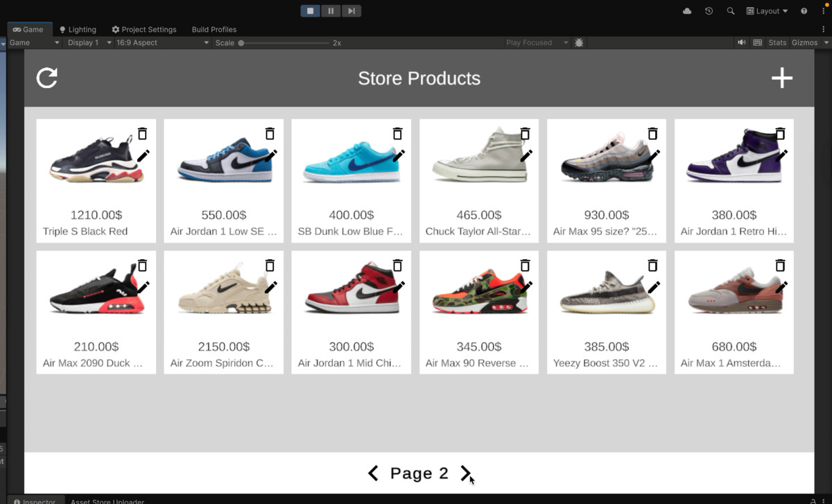Open the Play Focused dropdown

tap(537, 42)
